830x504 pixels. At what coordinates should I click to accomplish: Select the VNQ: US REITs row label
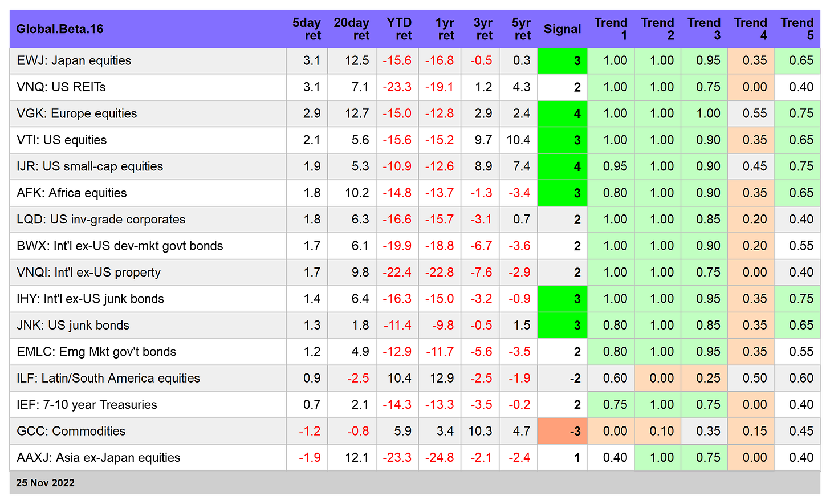click(61, 87)
